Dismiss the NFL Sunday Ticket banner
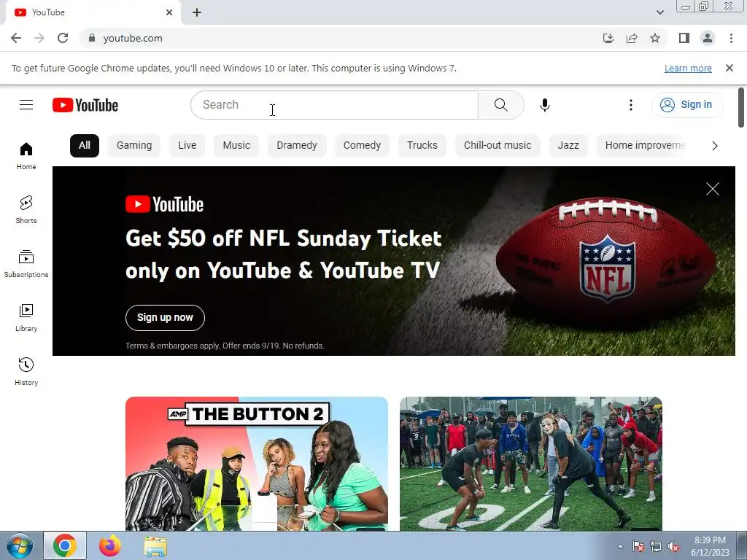The width and height of the screenshot is (747, 560). (713, 189)
